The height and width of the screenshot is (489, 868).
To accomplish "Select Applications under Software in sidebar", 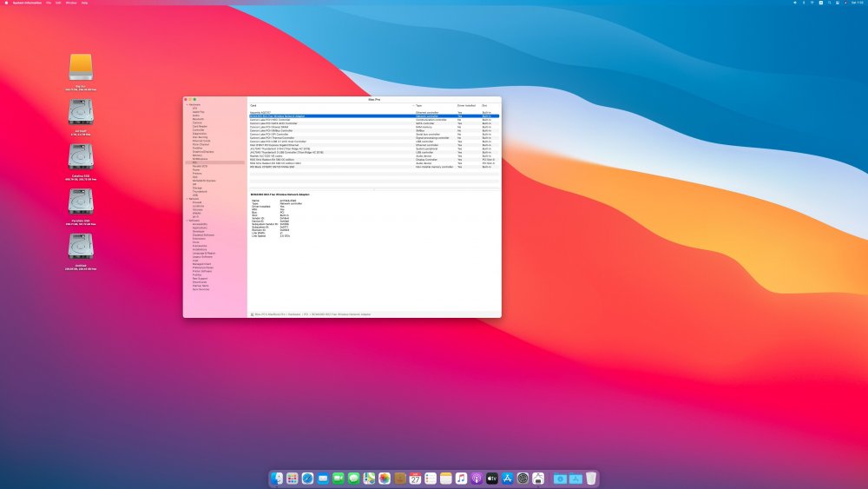I will [x=200, y=228].
